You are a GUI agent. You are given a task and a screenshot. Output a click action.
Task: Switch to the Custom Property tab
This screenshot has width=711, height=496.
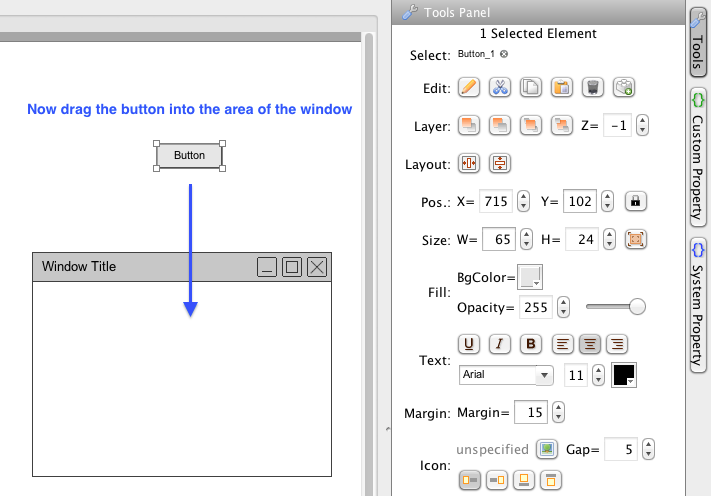699,153
